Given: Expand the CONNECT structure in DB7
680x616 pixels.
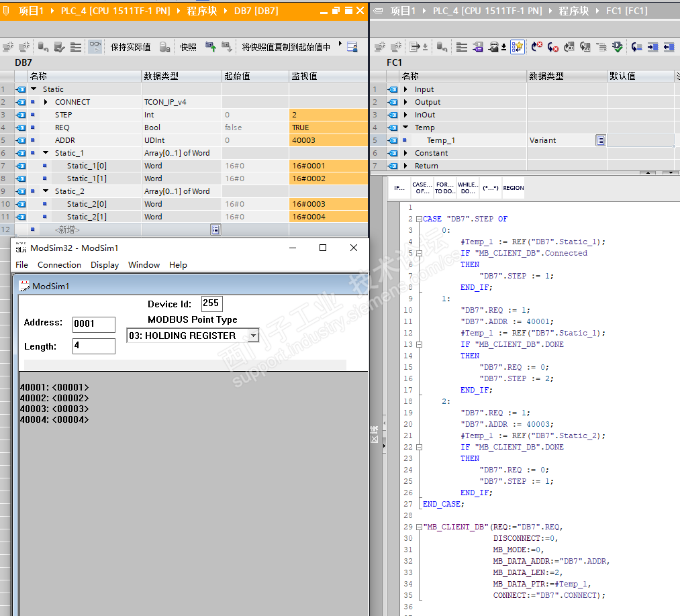Looking at the screenshot, I should point(46,102).
